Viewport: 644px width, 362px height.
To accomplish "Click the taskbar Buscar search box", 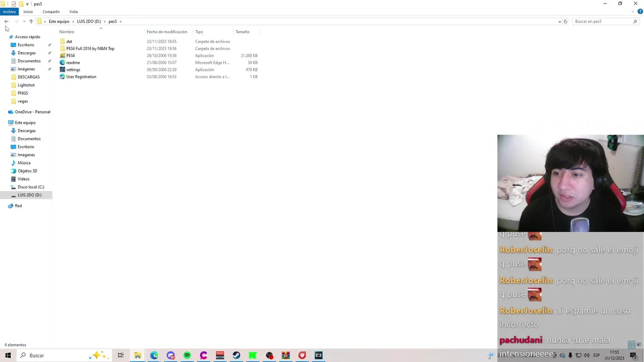I will pyautogui.click(x=64, y=355).
